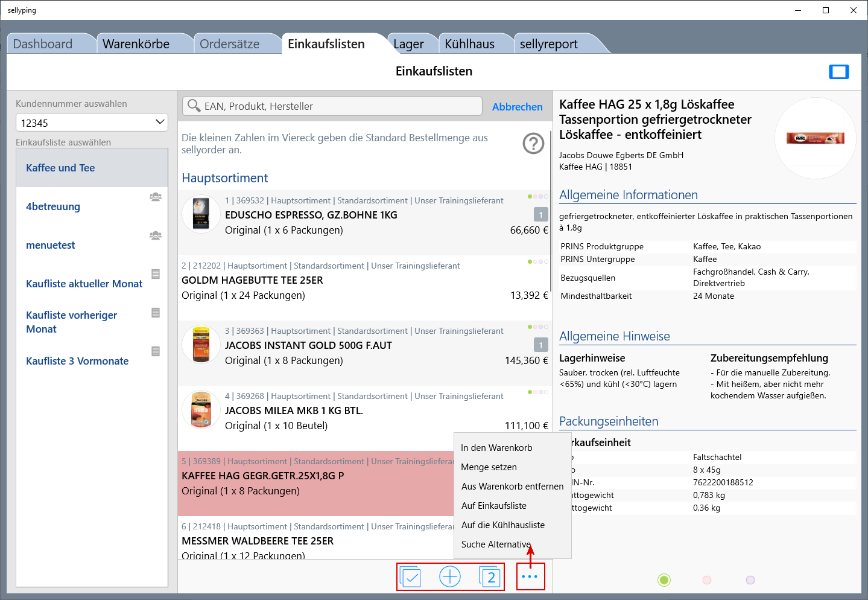Image resolution: width=868 pixels, height=600 pixels.
Task: Choose 'Suche Alternative' from the context menu
Action: click(x=496, y=544)
